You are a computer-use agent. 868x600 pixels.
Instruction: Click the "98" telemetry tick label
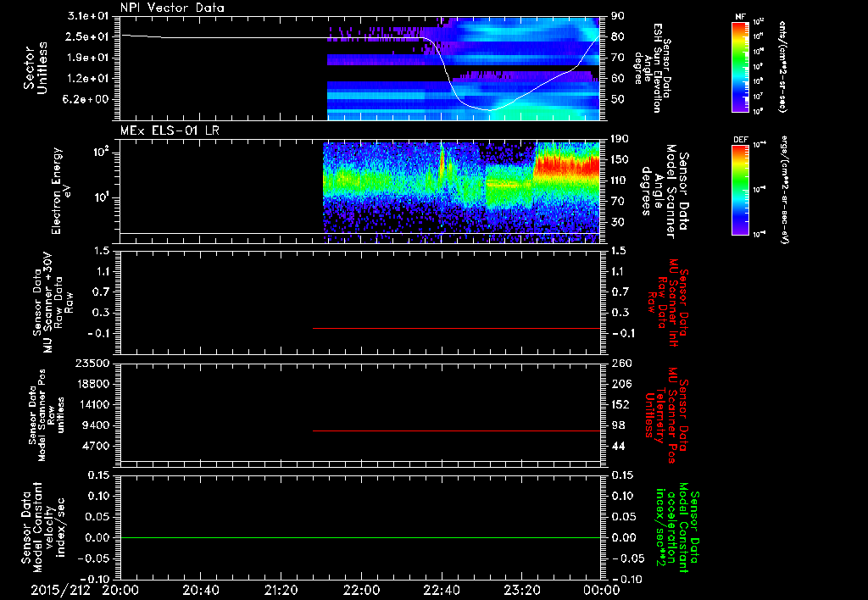pos(618,425)
